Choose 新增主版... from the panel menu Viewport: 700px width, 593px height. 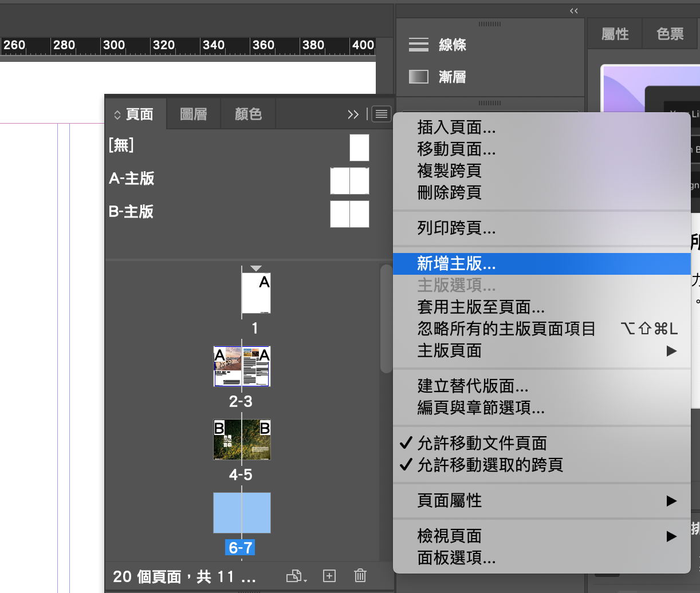pyautogui.click(x=457, y=264)
